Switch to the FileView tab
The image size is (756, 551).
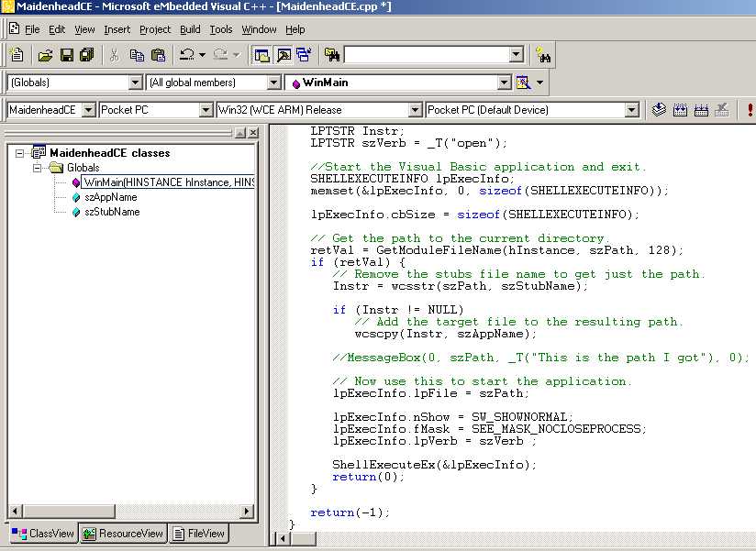coord(199,534)
